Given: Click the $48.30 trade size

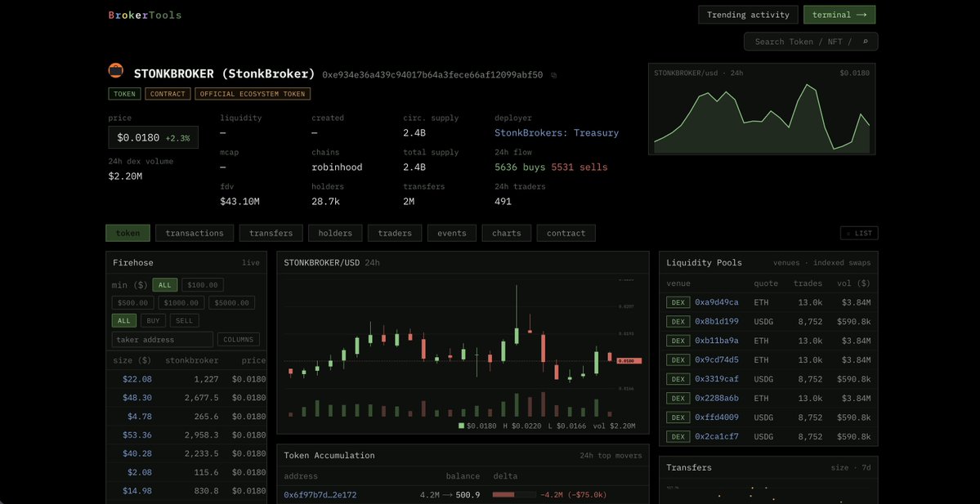Looking at the screenshot, I should coord(136,398).
